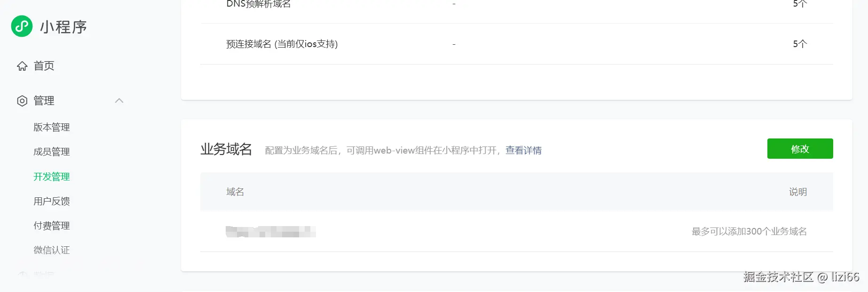Click the green 修改 button

pyautogui.click(x=800, y=148)
